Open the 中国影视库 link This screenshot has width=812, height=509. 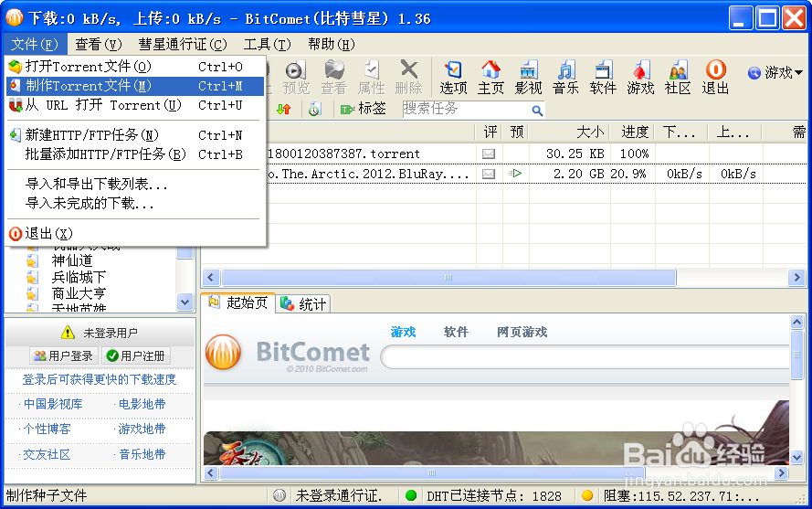(x=53, y=404)
